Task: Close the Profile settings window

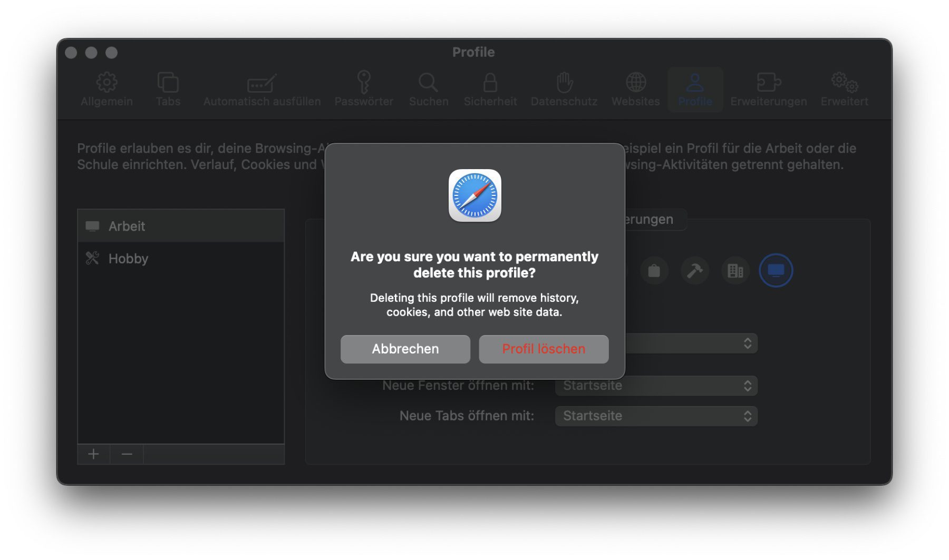Action: [x=71, y=52]
